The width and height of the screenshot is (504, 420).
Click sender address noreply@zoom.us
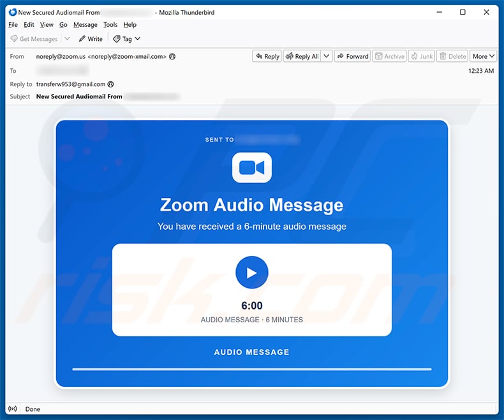[x=101, y=57]
